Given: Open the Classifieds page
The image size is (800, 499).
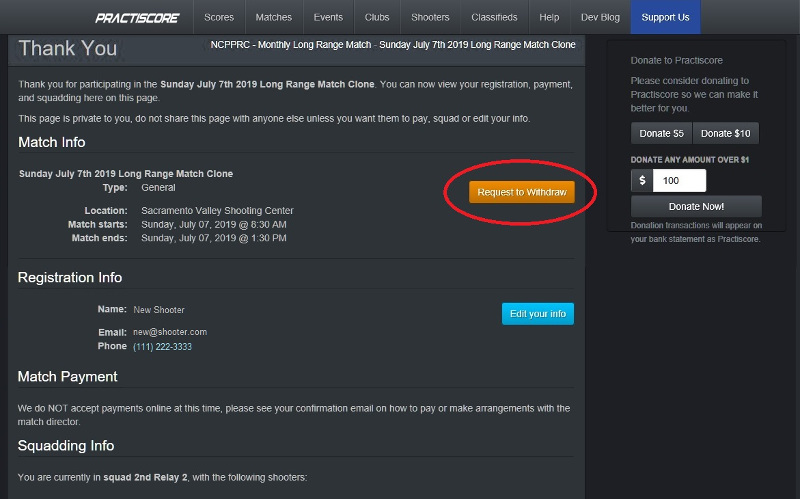Looking at the screenshot, I should click(494, 18).
